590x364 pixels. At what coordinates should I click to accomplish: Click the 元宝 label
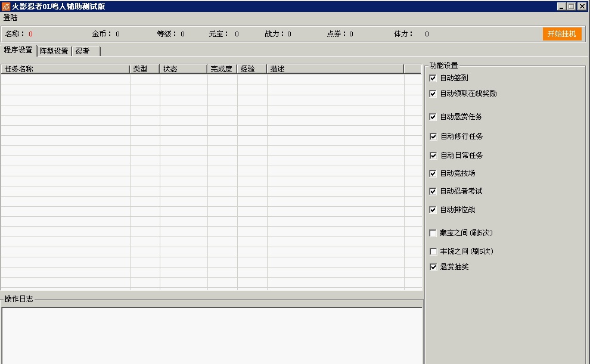click(218, 34)
